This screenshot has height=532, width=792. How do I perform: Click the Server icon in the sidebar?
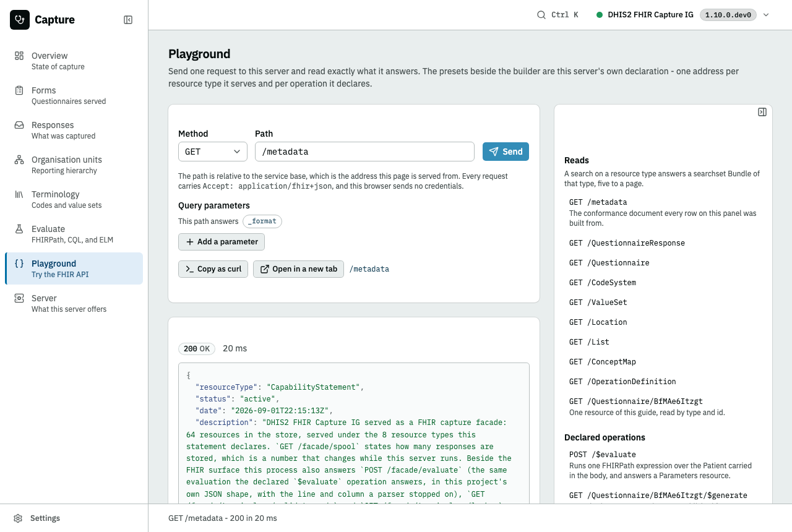(x=19, y=298)
